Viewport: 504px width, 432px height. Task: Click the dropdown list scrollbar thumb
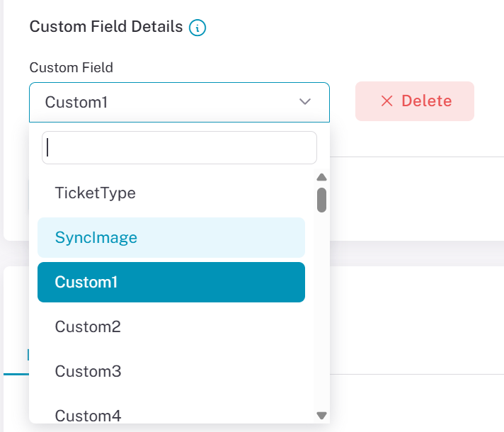pyautogui.click(x=321, y=200)
